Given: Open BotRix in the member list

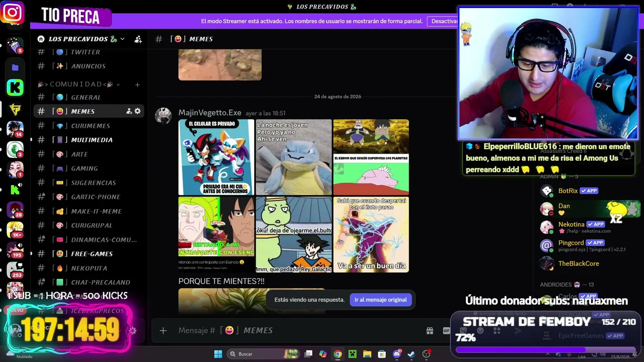Looking at the screenshot, I should [568, 191].
